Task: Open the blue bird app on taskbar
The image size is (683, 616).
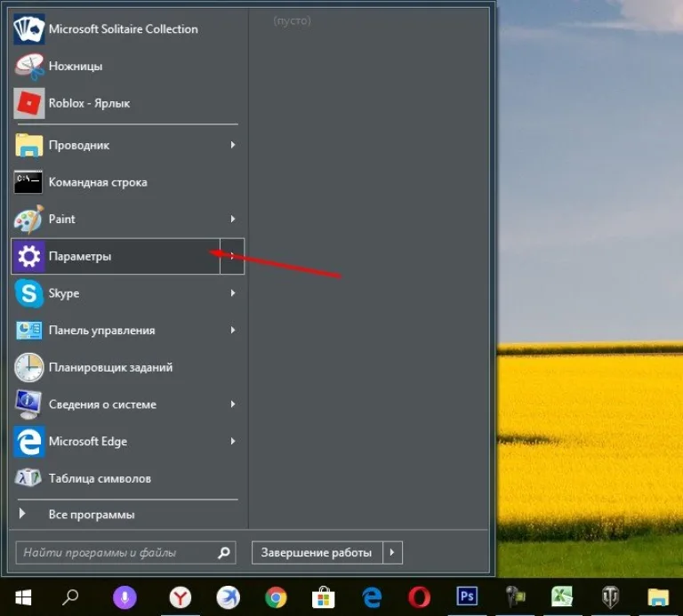Action: 229,596
